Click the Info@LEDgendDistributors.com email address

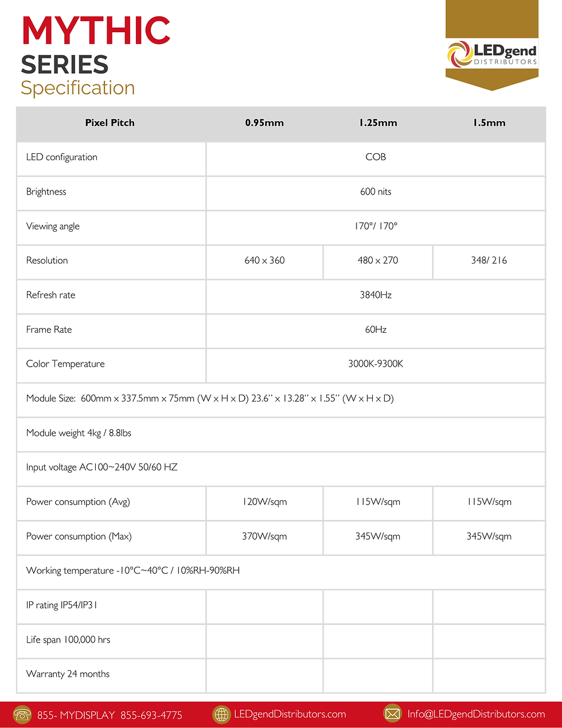(476, 714)
